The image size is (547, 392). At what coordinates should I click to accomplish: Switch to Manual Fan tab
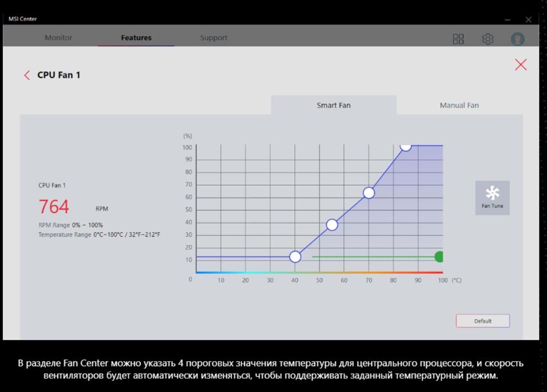click(459, 105)
